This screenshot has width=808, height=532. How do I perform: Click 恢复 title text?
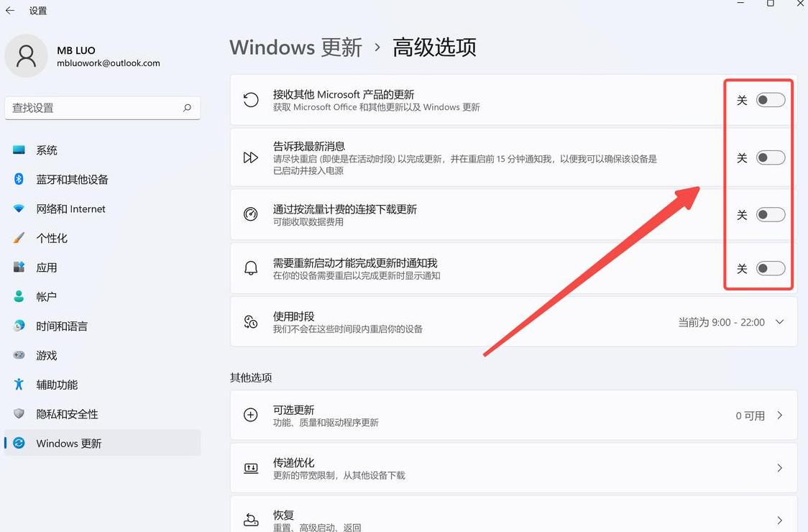283,515
